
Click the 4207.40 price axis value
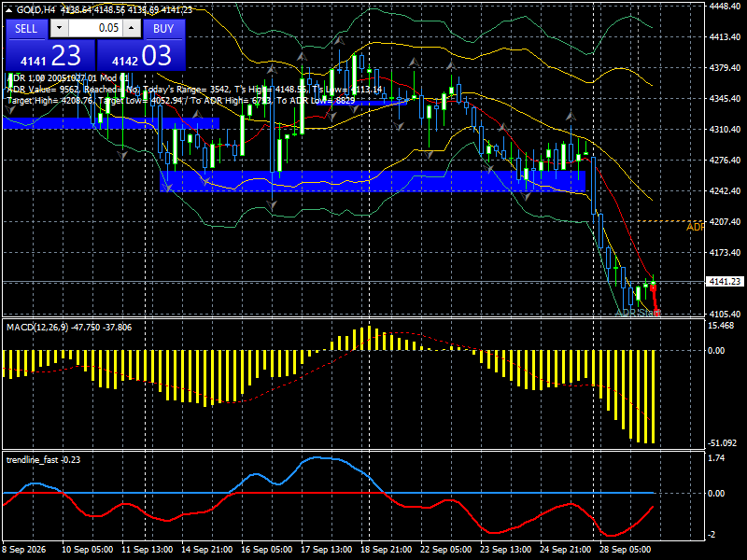tap(725, 221)
